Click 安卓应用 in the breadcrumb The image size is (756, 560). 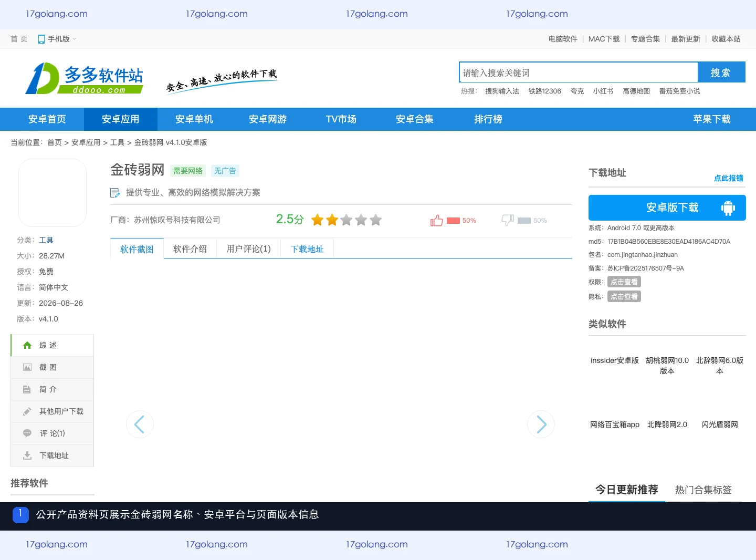(86, 142)
